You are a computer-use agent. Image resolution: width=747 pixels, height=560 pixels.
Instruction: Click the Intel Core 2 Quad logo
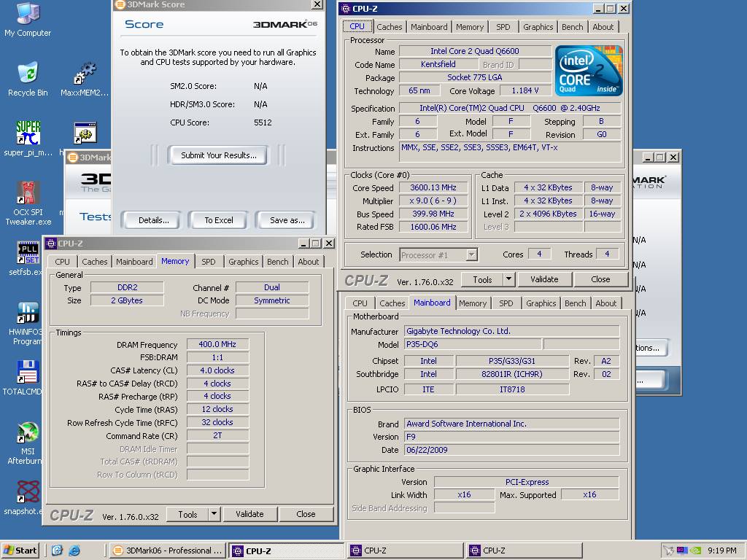click(x=589, y=71)
